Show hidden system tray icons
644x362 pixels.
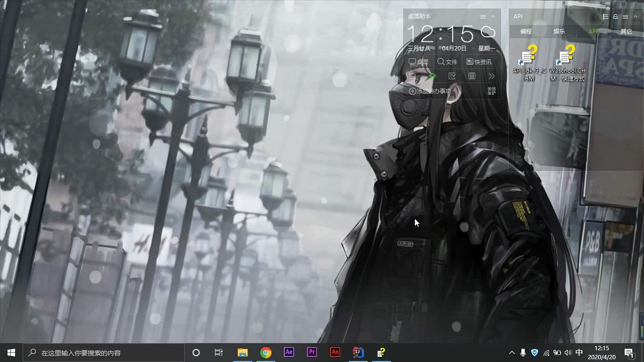point(512,353)
